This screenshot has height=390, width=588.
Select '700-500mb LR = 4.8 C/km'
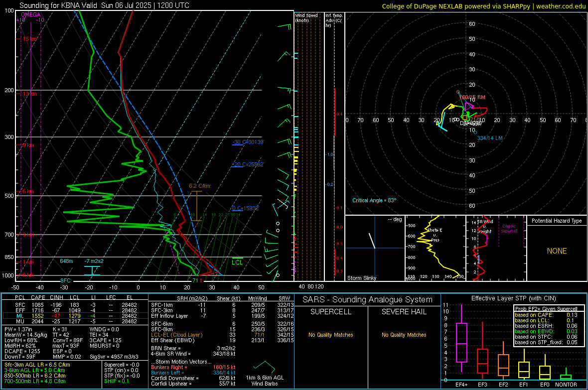(35, 381)
